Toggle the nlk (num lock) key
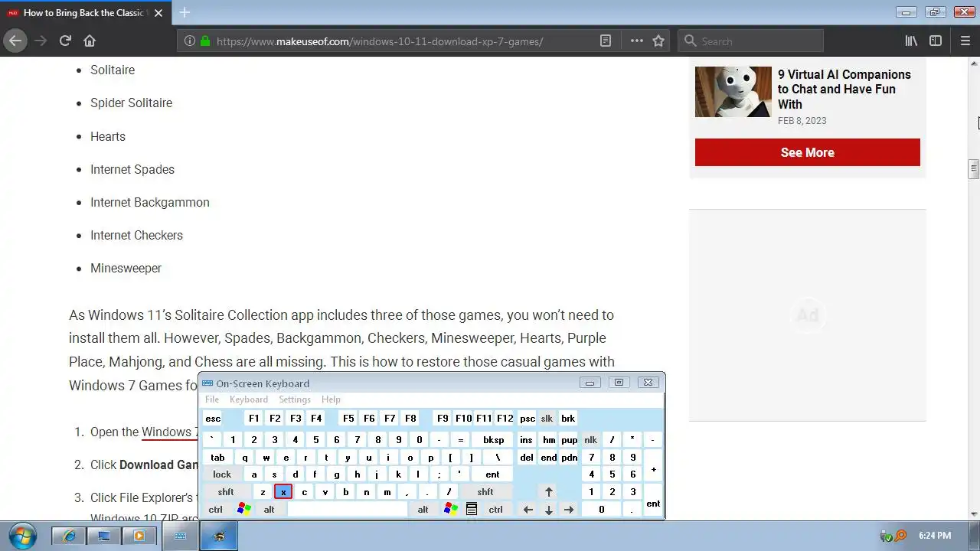Image resolution: width=980 pixels, height=551 pixels. click(590, 440)
